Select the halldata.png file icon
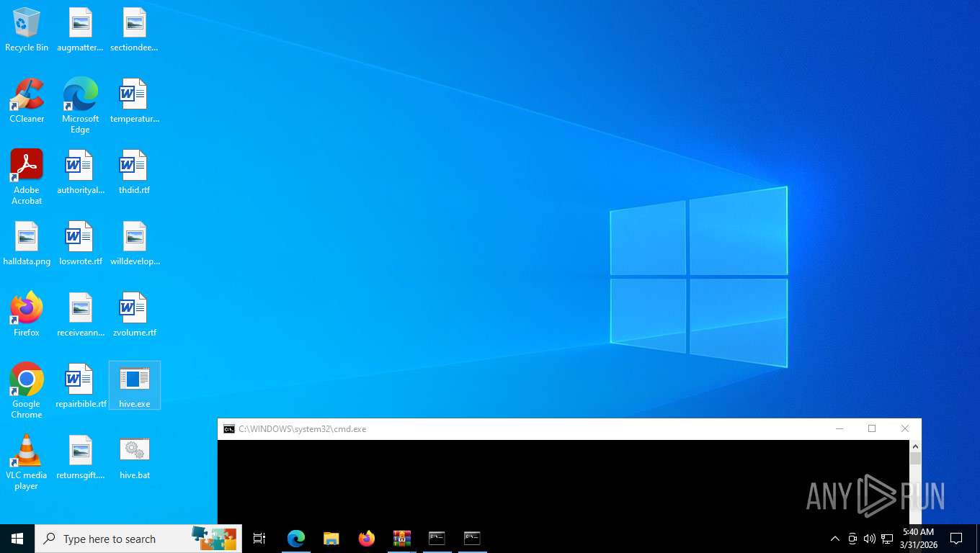The image size is (980, 553). 27,243
